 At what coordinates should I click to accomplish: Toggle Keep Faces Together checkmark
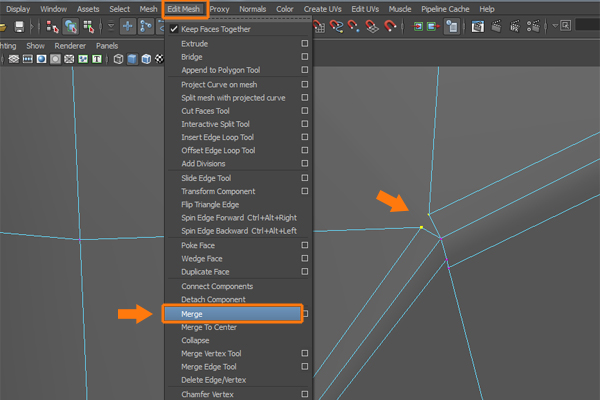click(x=173, y=29)
